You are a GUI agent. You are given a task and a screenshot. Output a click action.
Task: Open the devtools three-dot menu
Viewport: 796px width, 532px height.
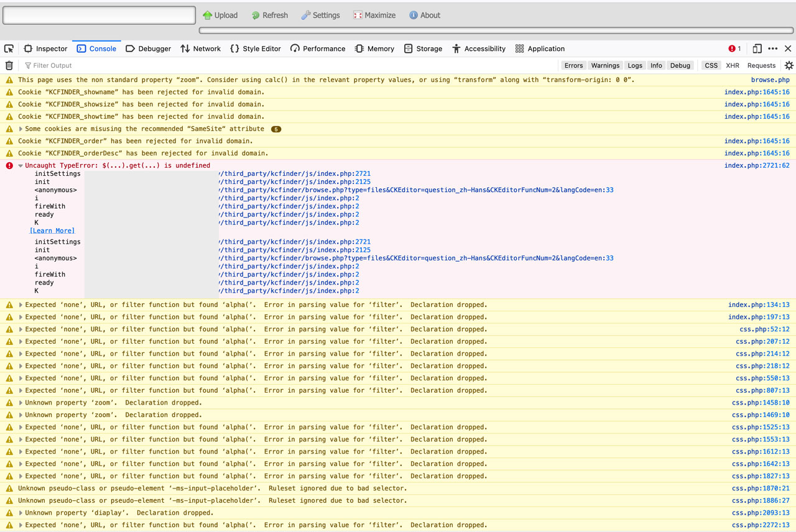773,48
